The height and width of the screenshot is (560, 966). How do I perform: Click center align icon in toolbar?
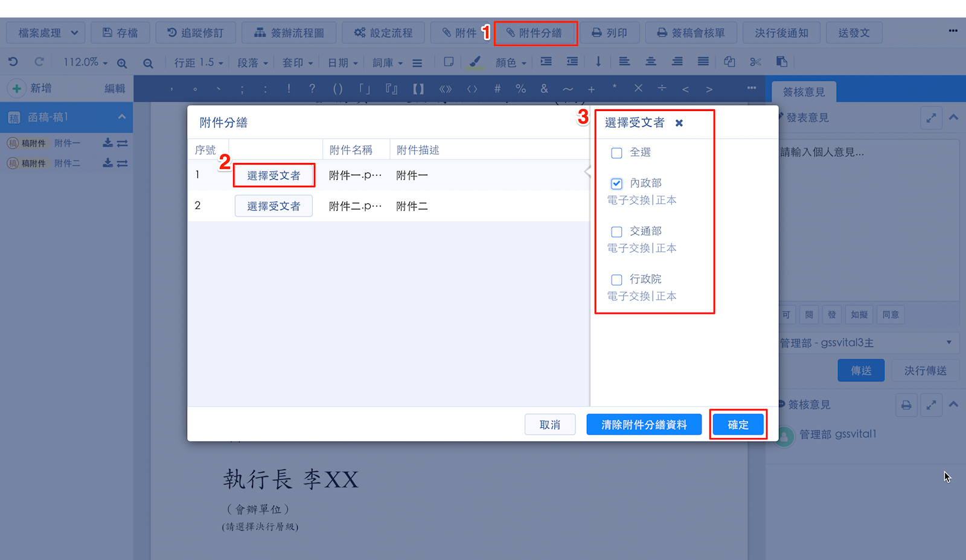coord(651,62)
